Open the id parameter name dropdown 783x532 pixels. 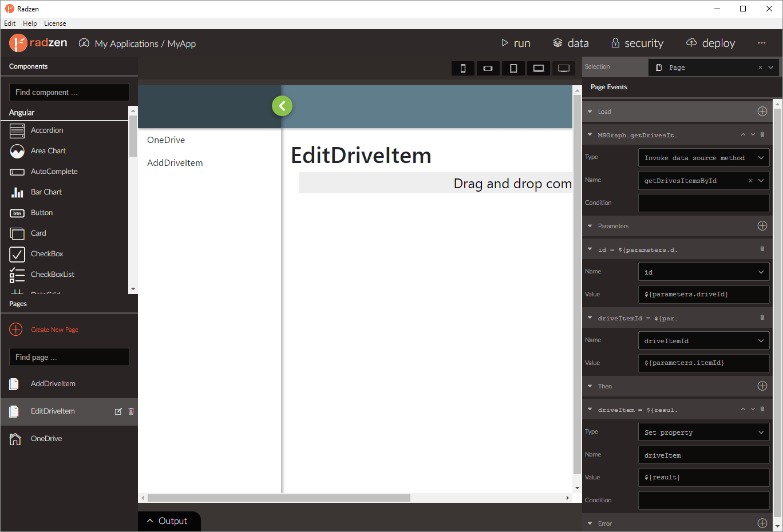(761, 272)
